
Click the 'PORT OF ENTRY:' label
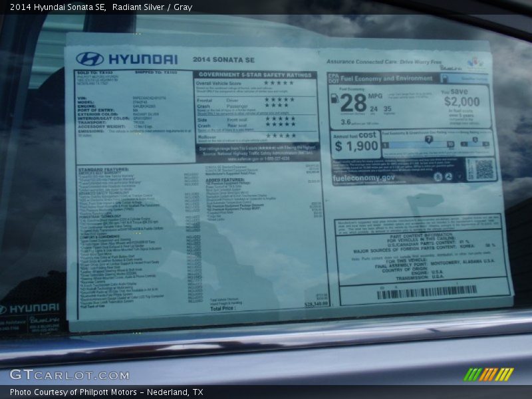tap(96, 110)
